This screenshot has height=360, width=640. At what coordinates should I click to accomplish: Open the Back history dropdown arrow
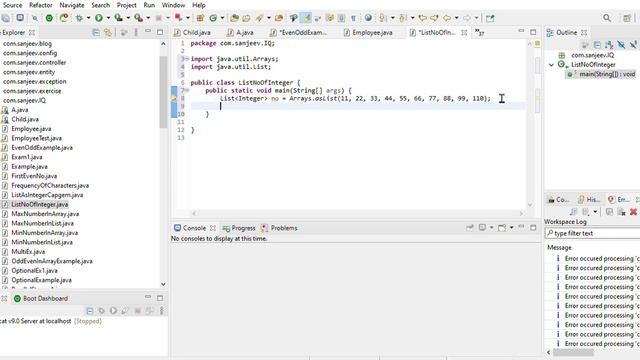[456, 18]
